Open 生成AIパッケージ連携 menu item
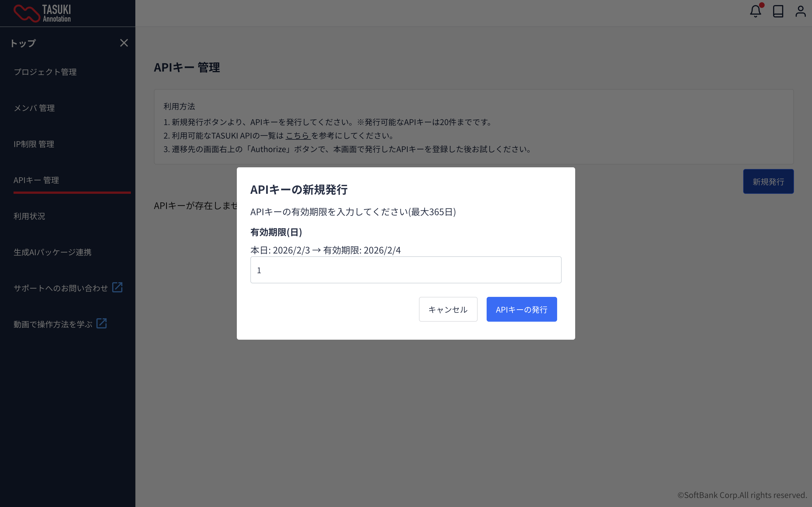This screenshot has height=507, width=812. pyautogui.click(x=52, y=252)
